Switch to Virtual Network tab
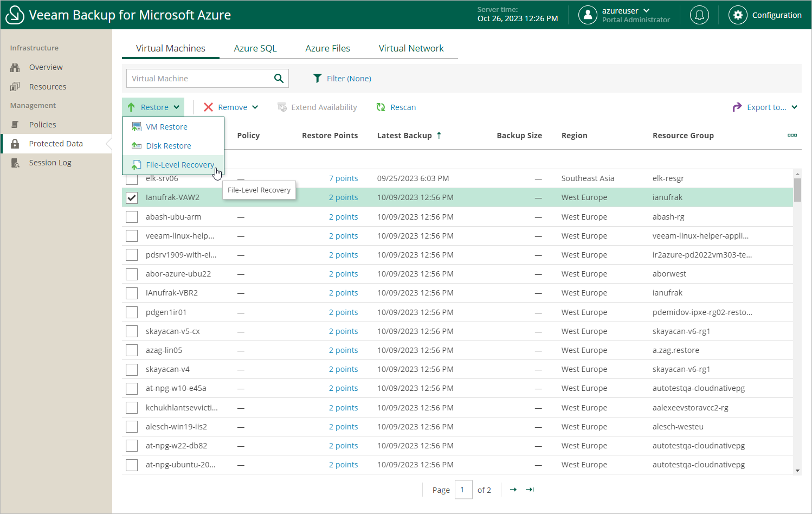 click(411, 48)
